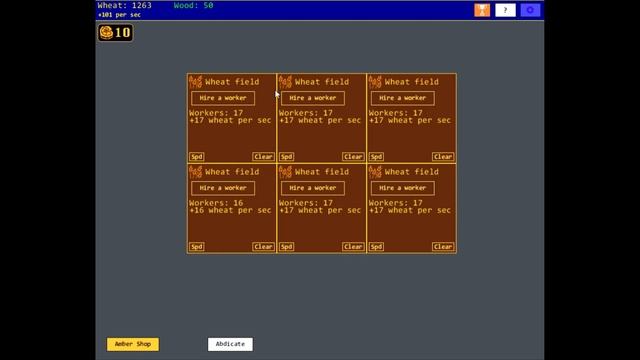The image size is (640, 360).
Task: Click Spd on bottom-right Wheat field
Action: pyautogui.click(x=376, y=247)
